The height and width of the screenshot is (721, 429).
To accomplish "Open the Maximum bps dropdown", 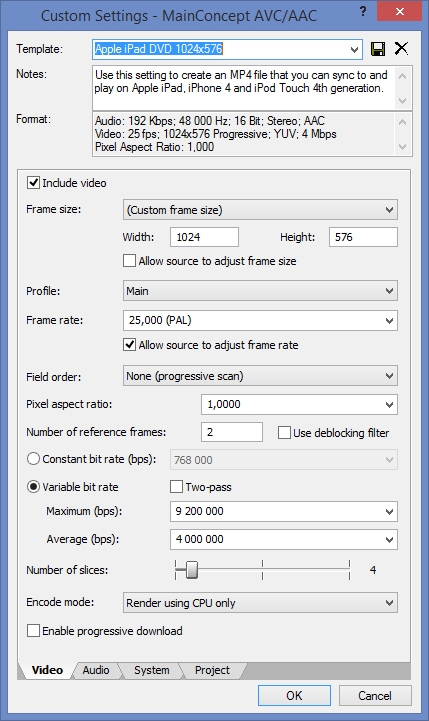I will coord(284,511).
